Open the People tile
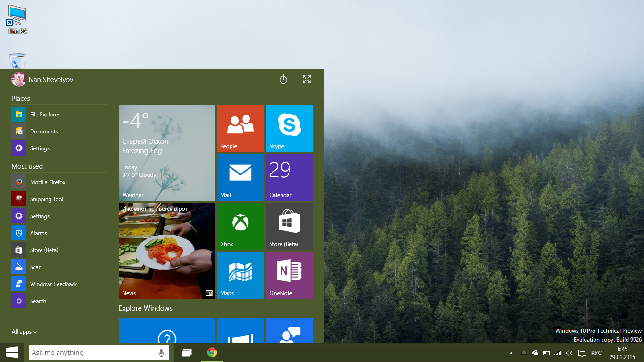This screenshot has width=644, height=362. coord(240,128)
